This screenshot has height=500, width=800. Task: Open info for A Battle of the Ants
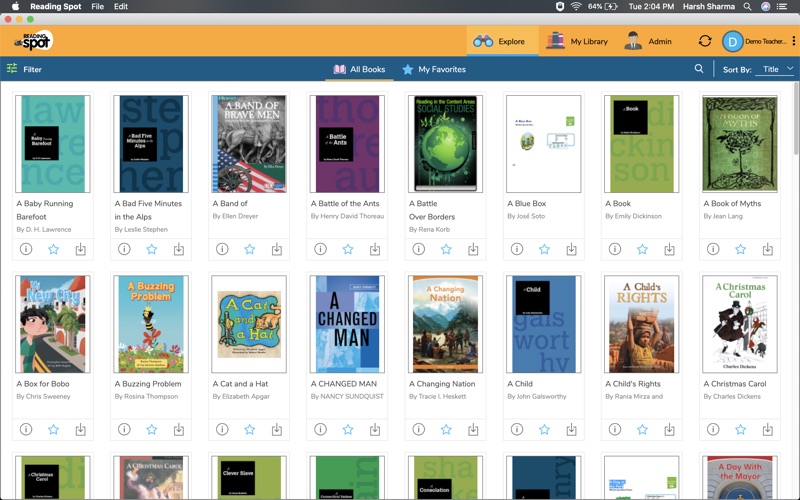(x=320, y=249)
